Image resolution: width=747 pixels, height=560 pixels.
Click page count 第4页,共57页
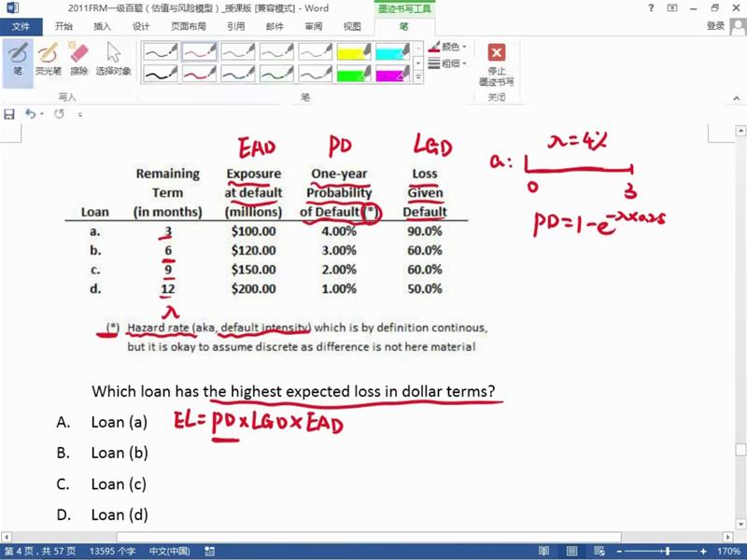tap(40, 551)
